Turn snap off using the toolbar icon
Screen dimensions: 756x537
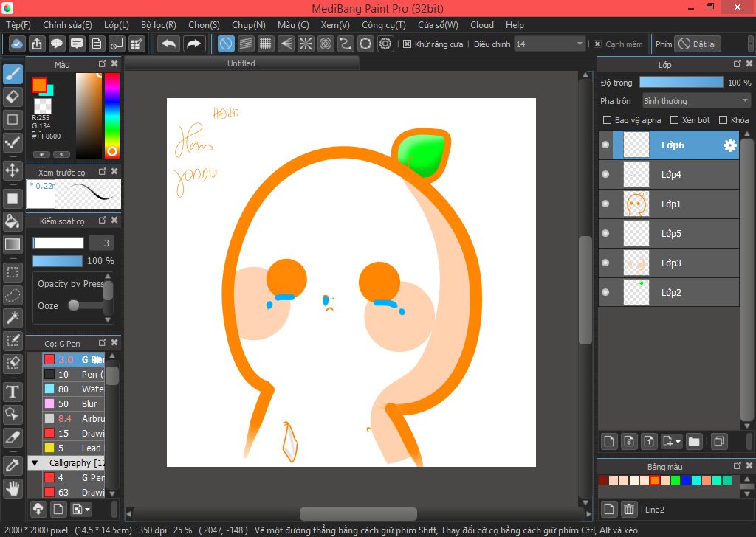tap(226, 44)
